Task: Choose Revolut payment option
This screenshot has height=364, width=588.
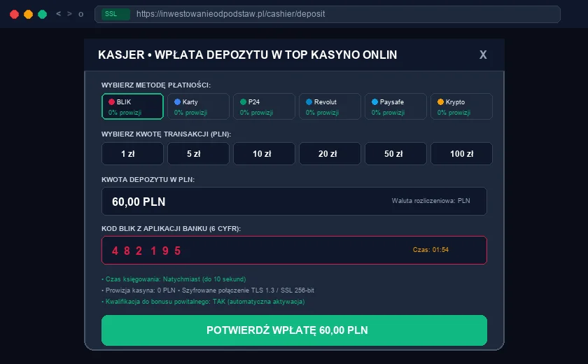Action: click(x=330, y=106)
